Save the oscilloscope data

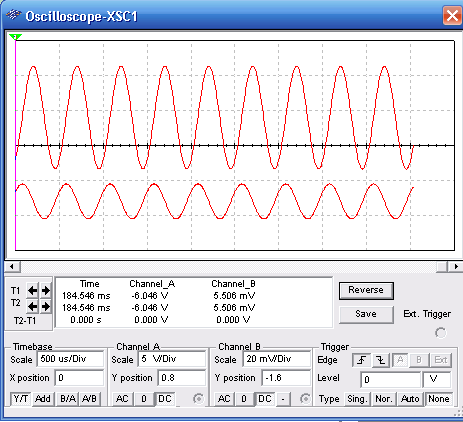point(366,314)
